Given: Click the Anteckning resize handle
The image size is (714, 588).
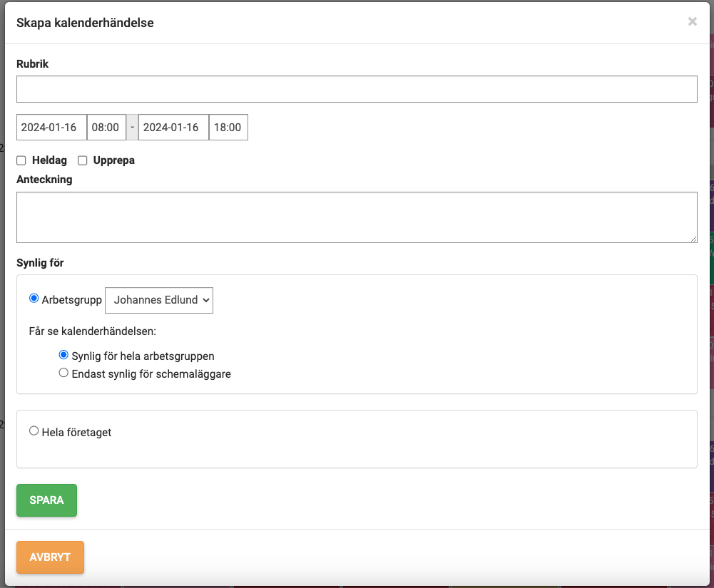Looking at the screenshot, I should pos(693,239).
